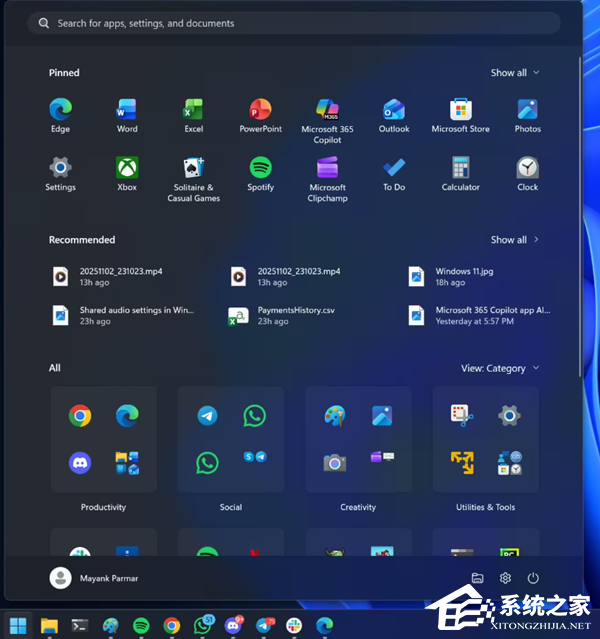600x639 pixels.
Task: Open the Clock app
Action: click(527, 174)
